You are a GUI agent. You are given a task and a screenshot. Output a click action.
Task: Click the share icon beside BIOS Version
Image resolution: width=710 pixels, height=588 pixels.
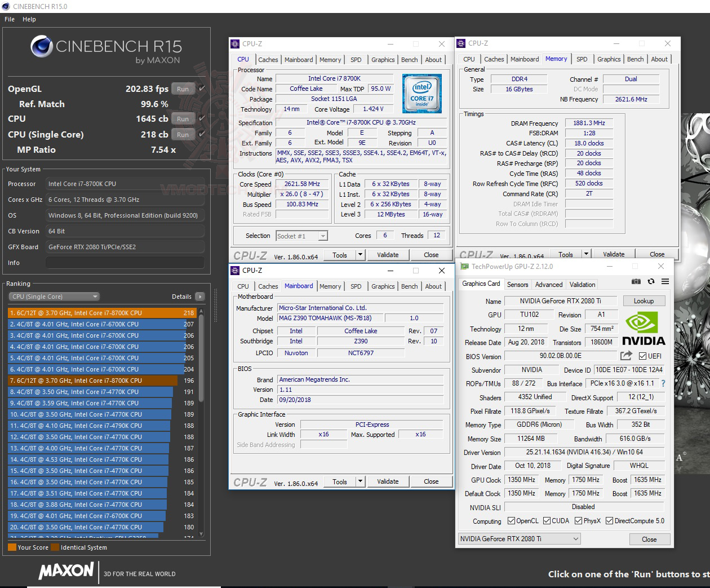tap(625, 356)
